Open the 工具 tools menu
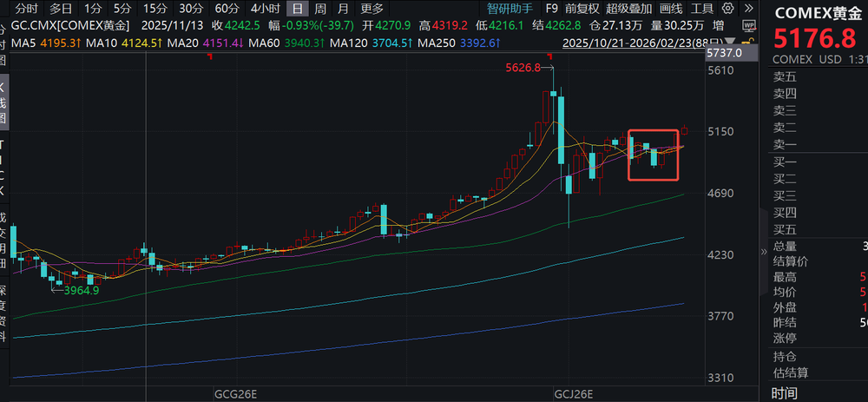The image size is (868, 402). click(x=702, y=8)
